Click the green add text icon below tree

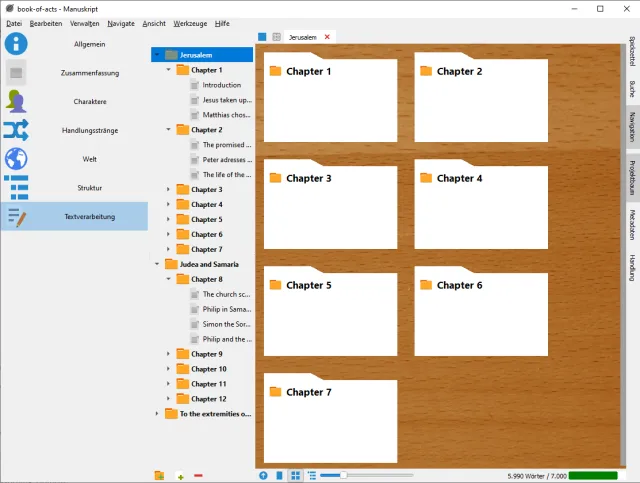(x=180, y=475)
